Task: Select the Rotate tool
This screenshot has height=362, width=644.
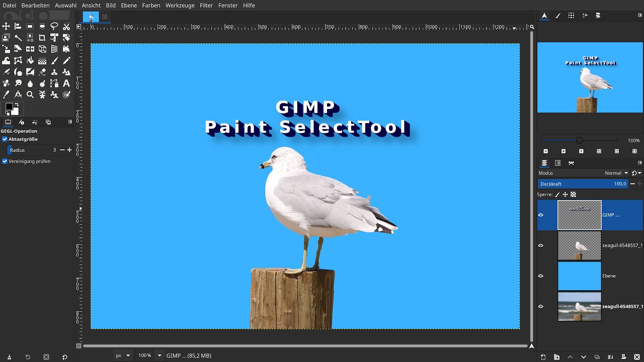Action: tap(66, 38)
